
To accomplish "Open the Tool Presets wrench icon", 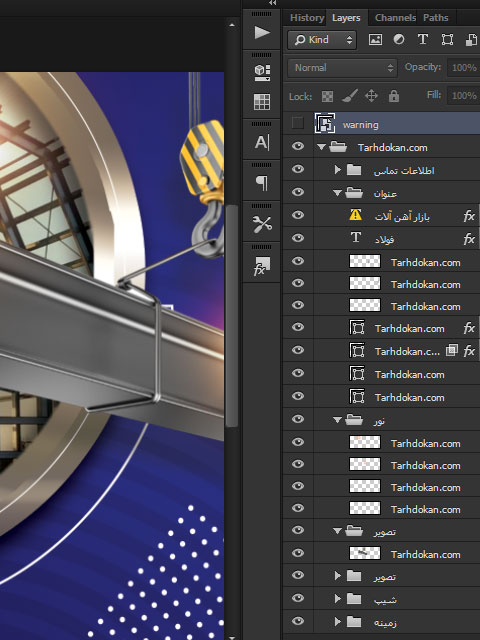I will pyautogui.click(x=262, y=224).
